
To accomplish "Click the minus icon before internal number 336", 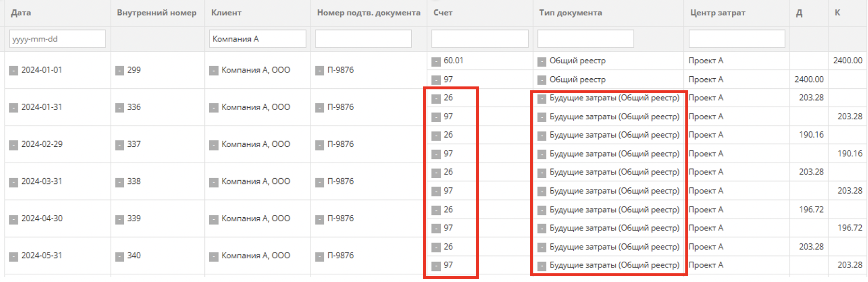I will coord(119,108).
